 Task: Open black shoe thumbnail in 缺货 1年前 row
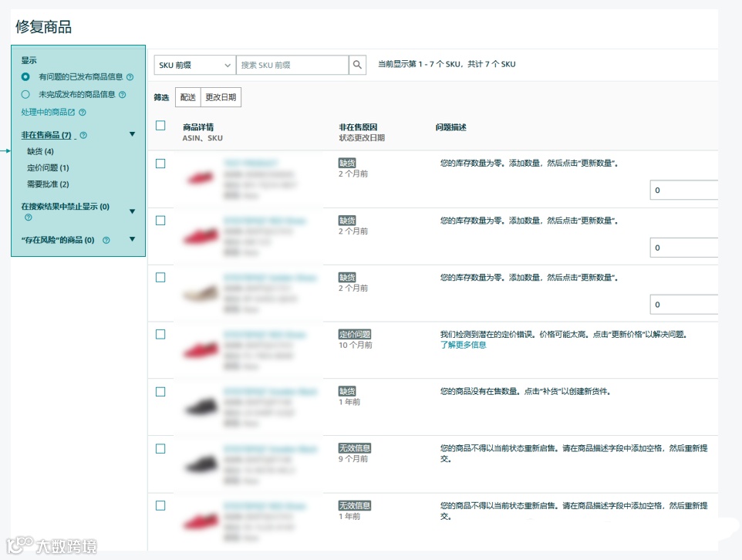[201, 407]
